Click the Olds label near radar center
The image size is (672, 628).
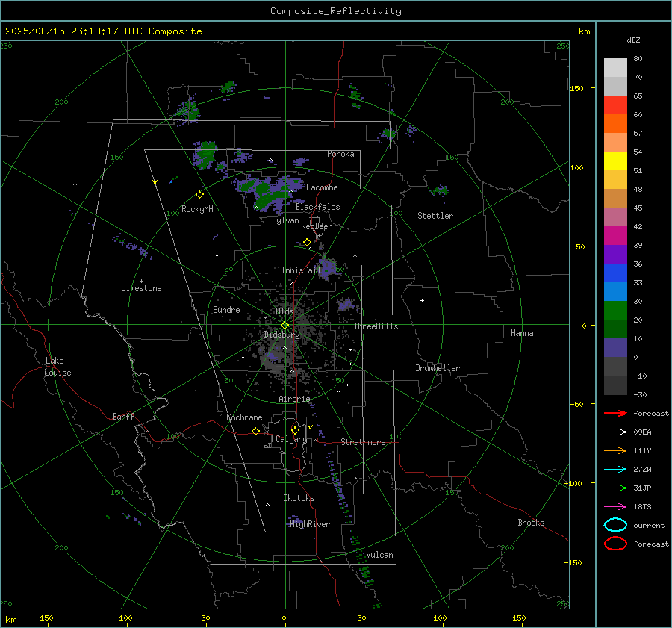tap(284, 311)
